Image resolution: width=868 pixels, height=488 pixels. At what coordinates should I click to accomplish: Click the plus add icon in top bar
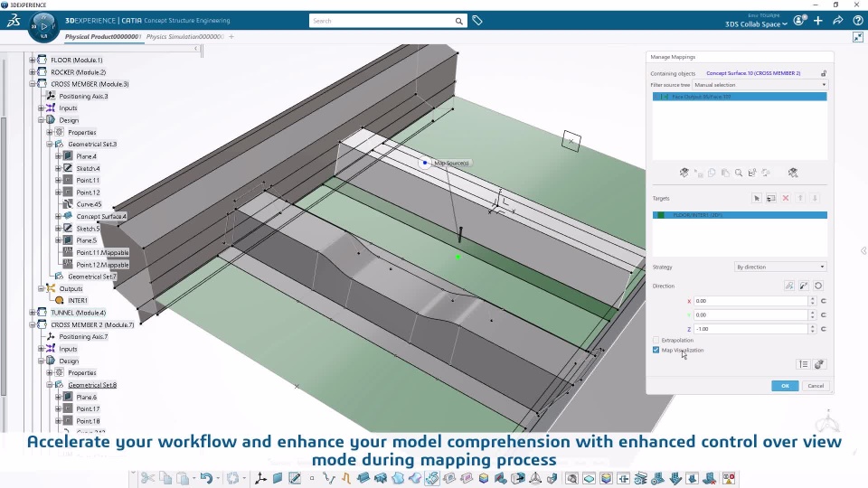[818, 21]
